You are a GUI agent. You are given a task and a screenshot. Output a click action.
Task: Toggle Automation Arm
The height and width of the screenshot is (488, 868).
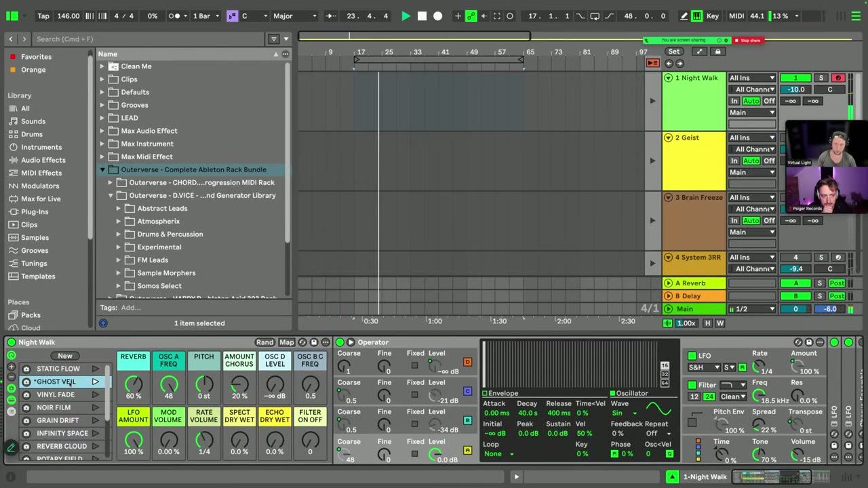coord(471,16)
